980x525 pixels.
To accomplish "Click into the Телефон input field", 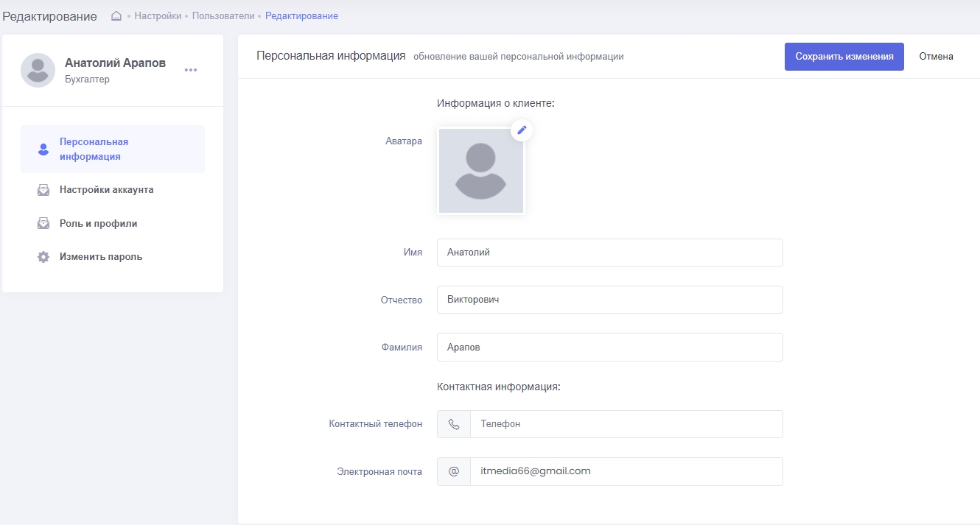I will pyautogui.click(x=626, y=424).
